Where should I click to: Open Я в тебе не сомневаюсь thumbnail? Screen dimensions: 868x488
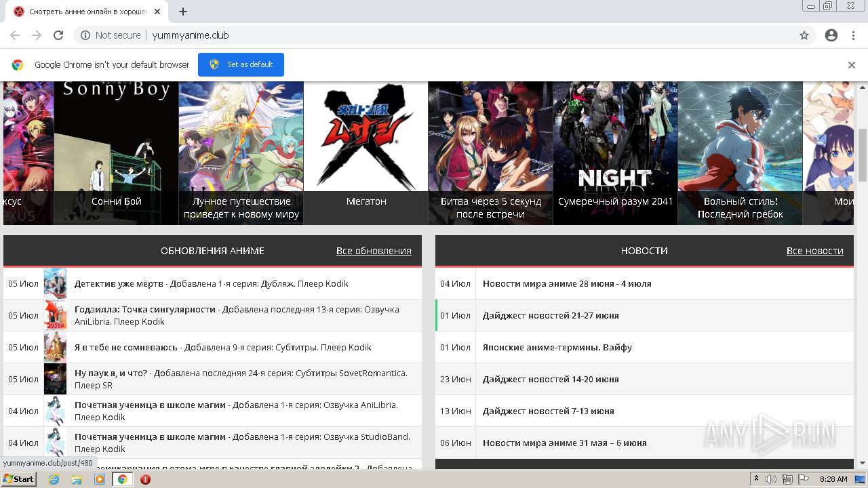click(x=56, y=347)
